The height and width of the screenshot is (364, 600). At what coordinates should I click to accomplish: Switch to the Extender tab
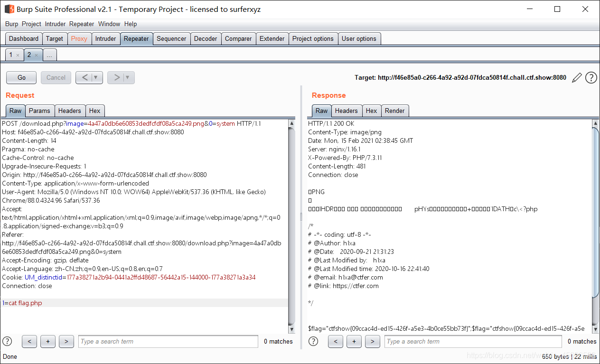[x=272, y=39]
